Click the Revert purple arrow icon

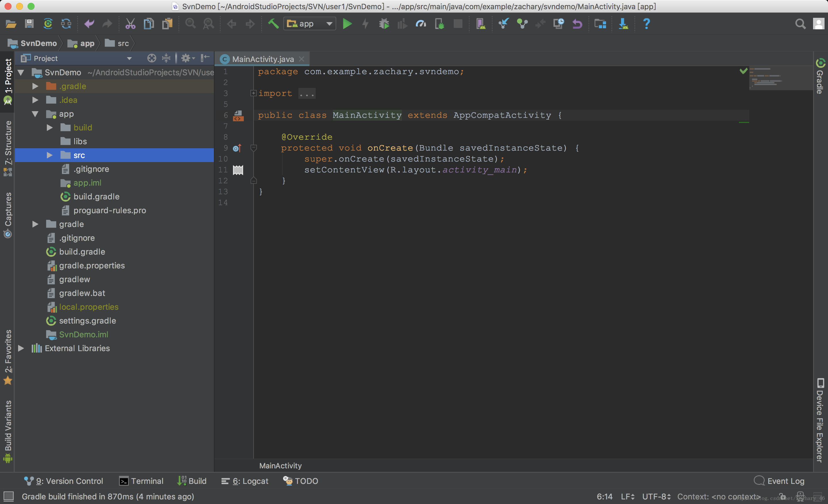click(x=577, y=24)
